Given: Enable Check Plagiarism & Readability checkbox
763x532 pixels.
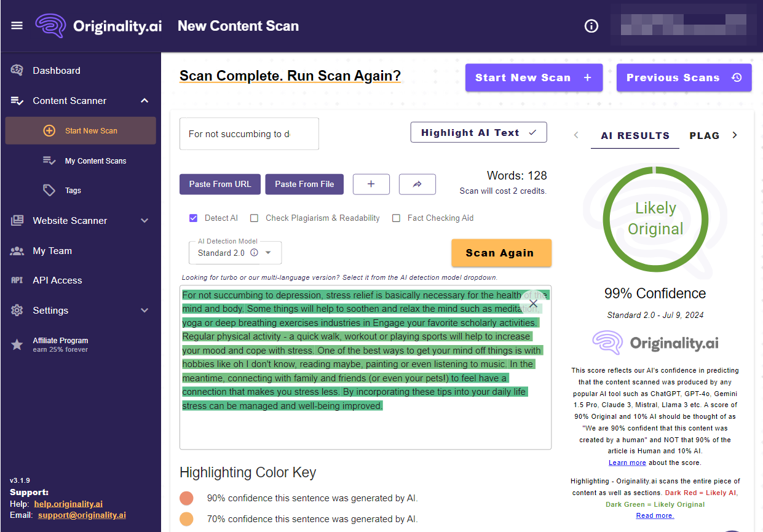Looking at the screenshot, I should (x=254, y=218).
